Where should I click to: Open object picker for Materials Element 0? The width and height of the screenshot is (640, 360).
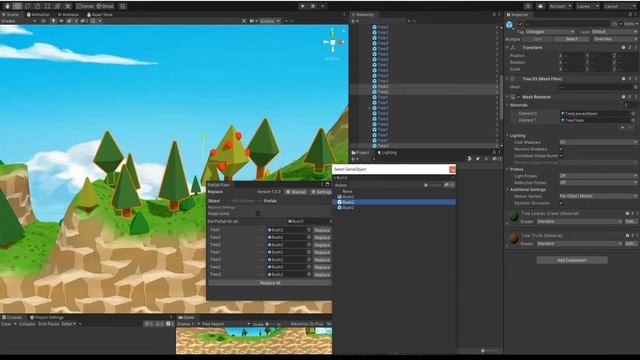tap(633, 113)
